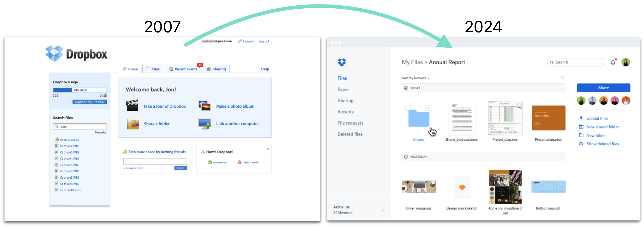Click the last orange collaborator avatar
The width and height of the screenshot is (644, 227).
626,101
